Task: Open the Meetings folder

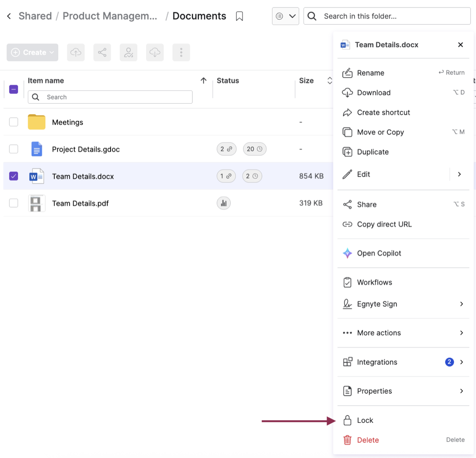Action: tap(67, 122)
